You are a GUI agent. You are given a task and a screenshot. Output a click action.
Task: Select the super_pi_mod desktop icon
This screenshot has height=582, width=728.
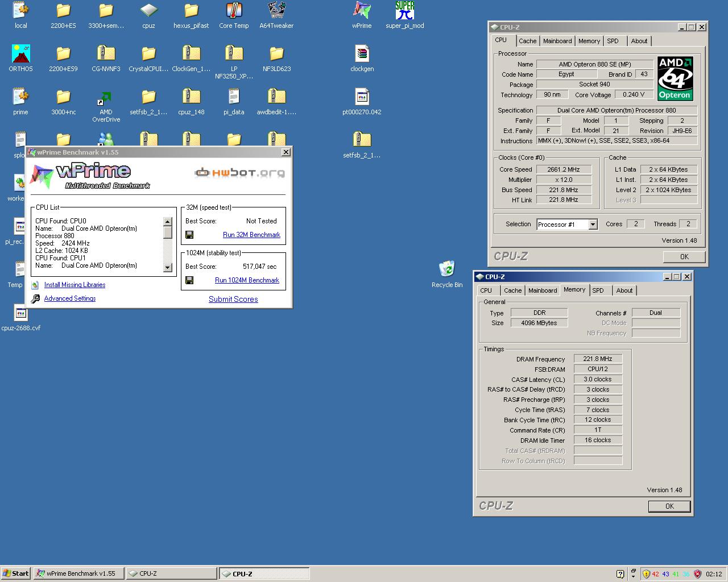404,15
